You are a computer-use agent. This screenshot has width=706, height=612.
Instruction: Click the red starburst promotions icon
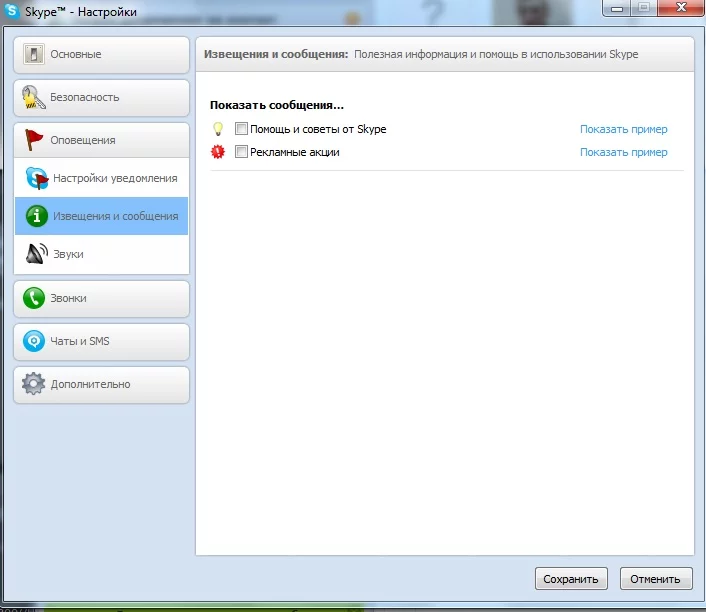click(x=218, y=152)
